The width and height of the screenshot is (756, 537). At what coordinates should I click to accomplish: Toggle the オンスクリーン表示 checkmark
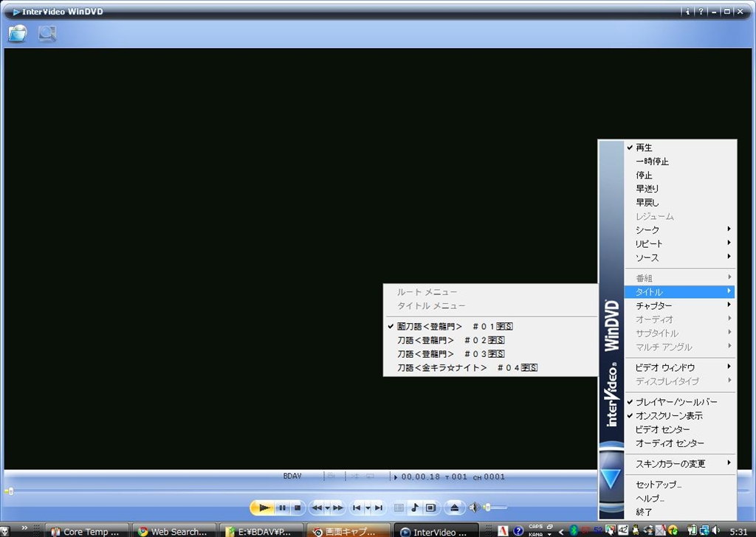coord(680,415)
